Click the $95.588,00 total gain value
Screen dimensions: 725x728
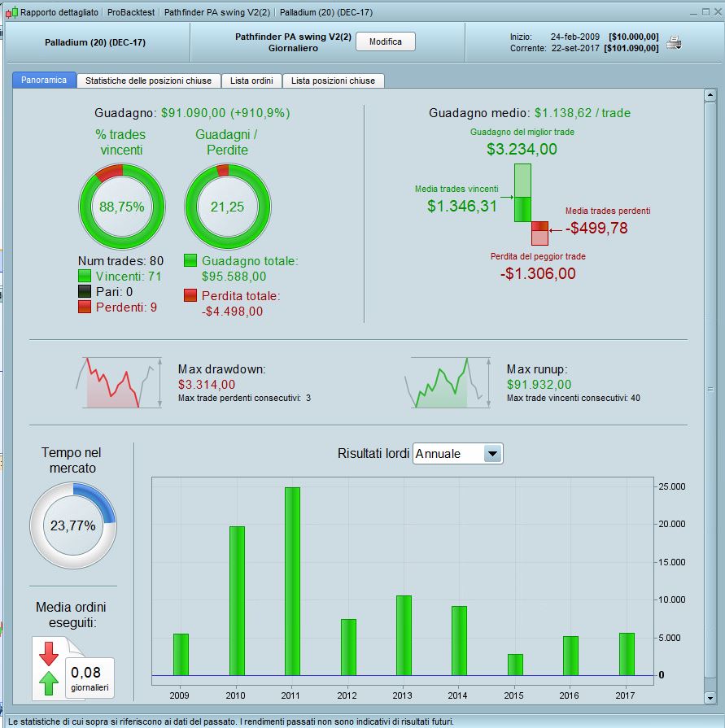(x=234, y=277)
